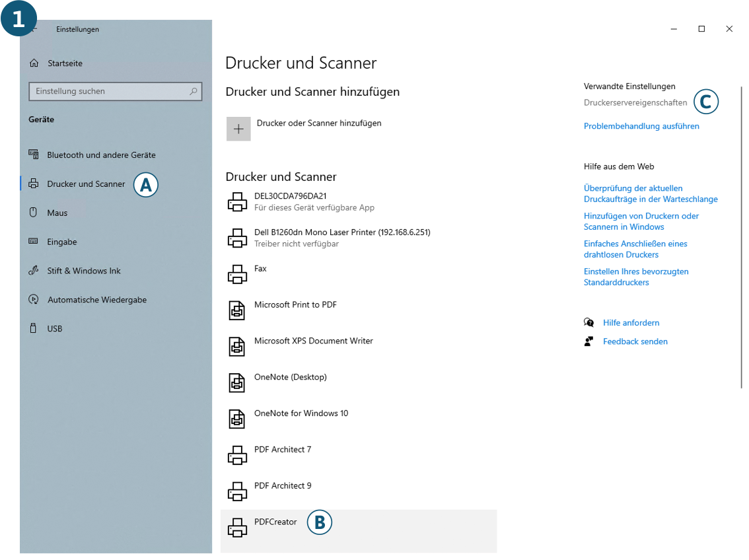Click the Startseite home icon
This screenshot has width=749, height=560.
(34, 63)
